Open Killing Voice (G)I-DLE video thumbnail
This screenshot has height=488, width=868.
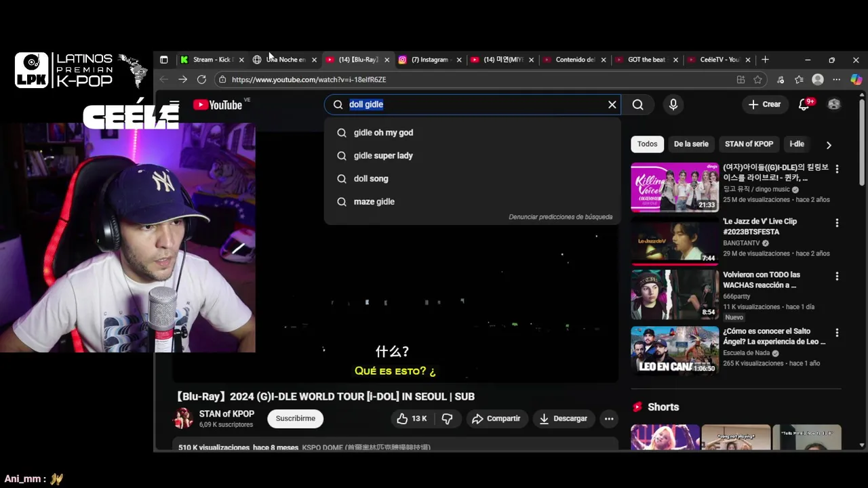pos(675,187)
